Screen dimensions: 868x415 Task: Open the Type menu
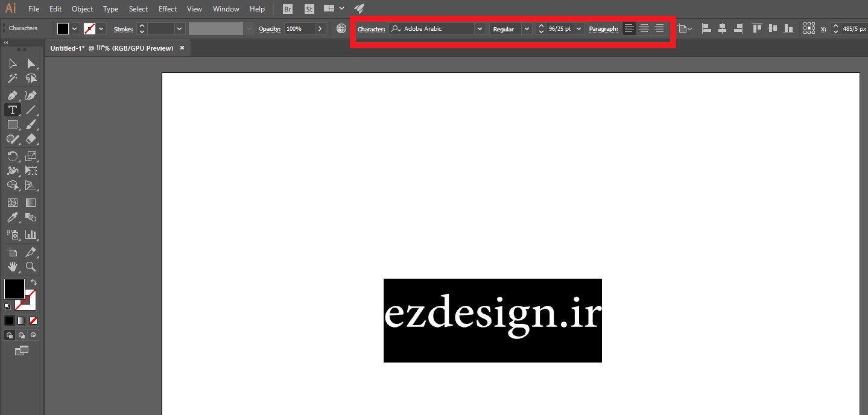point(111,9)
